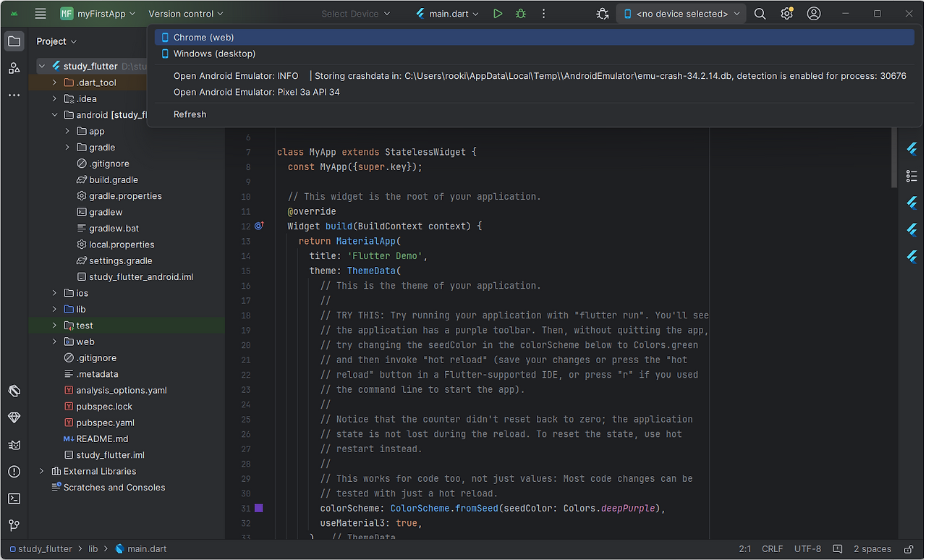Screen dimensions: 926x560
Task: Open IDE Settings with the gear icon
Action: coord(786,13)
